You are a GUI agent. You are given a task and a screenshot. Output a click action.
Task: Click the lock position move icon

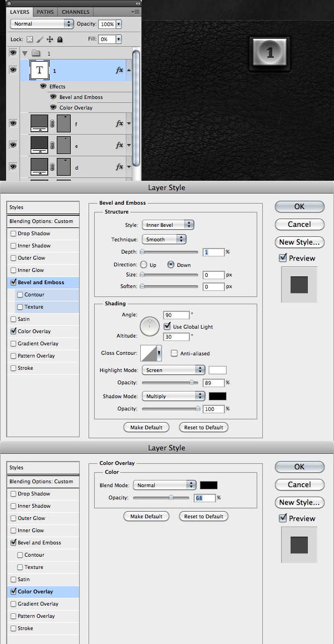point(50,39)
